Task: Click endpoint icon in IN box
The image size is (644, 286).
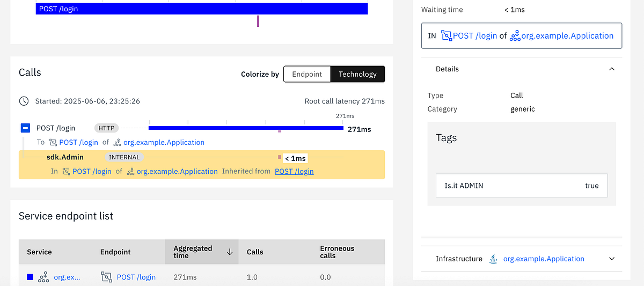Action: click(447, 35)
